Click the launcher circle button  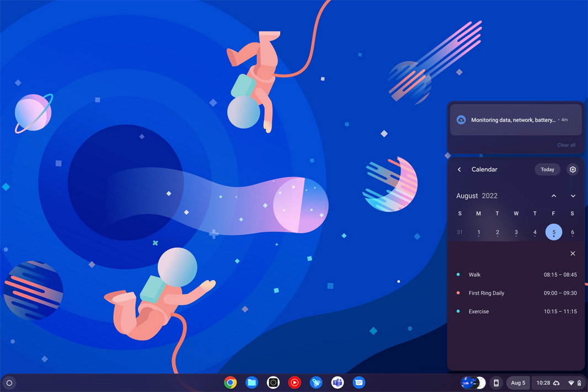tap(9, 383)
